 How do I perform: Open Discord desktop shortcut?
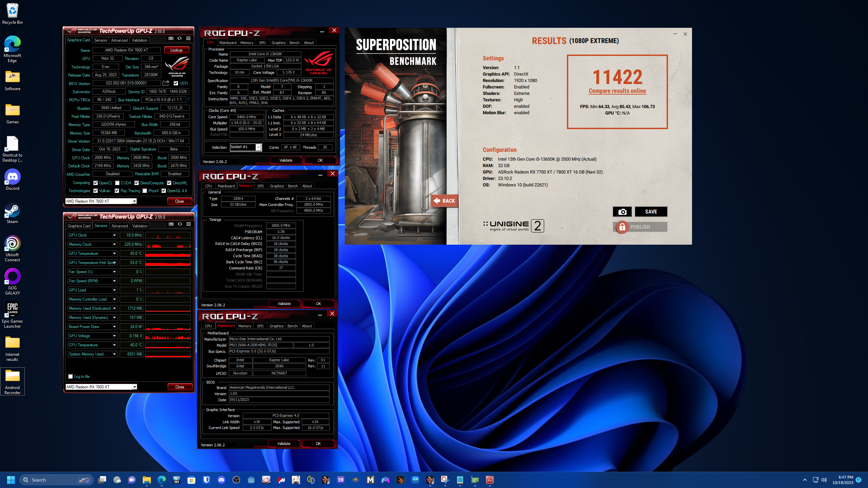[x=13, y=180]
